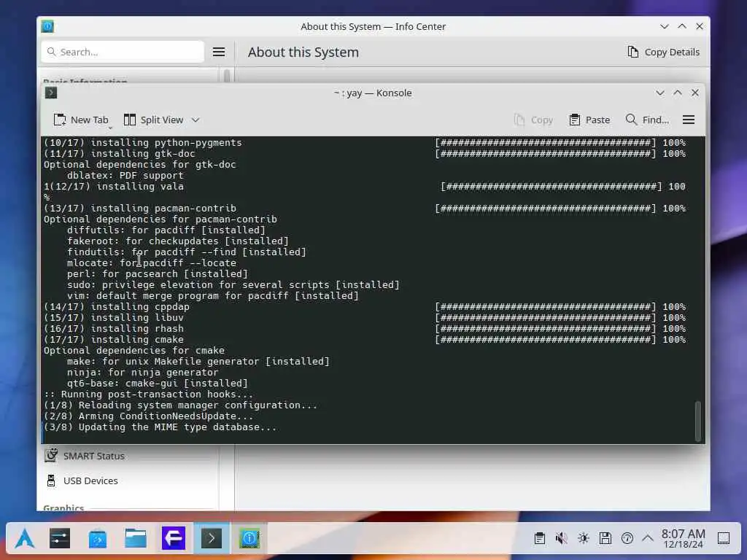Click the muted volume tray icon
The height and width of the screenshot is (560, 747).
tap(561, 539)
